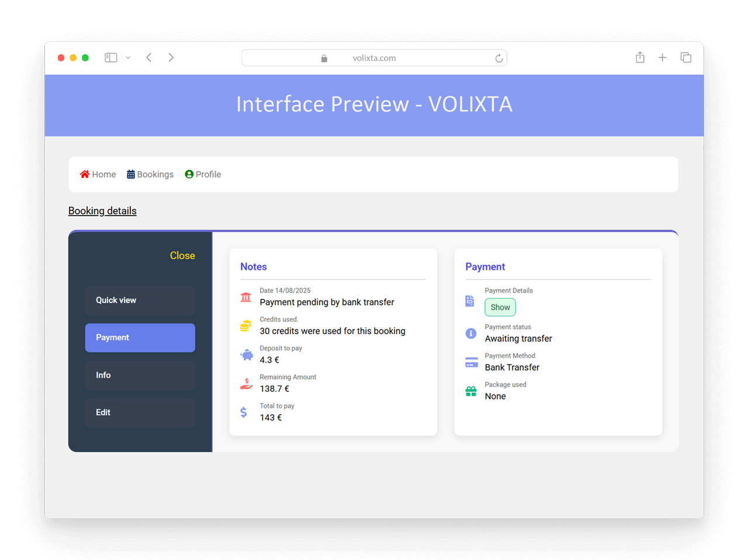
Task: Click the 'Date 14/08/2025' label
Action: [285, 290]
